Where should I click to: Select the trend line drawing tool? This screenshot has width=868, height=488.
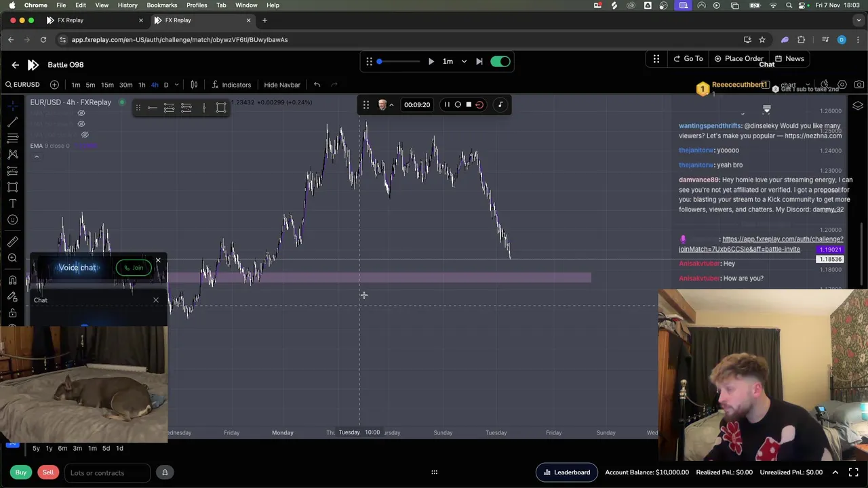[12, 122]
